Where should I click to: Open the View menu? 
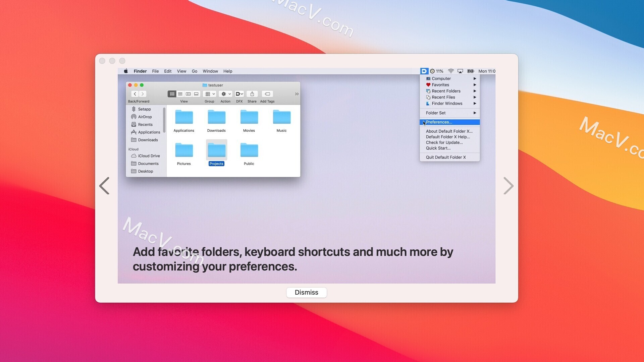[181, 71]
